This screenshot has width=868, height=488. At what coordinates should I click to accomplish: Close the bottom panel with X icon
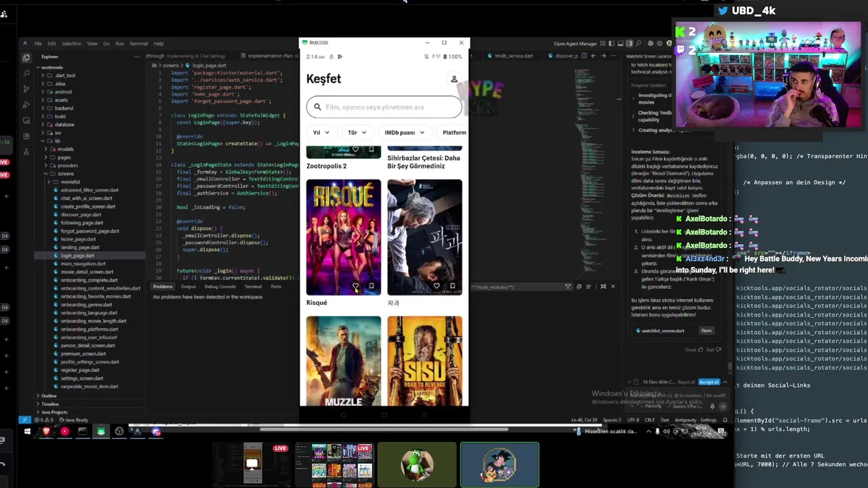612,287
